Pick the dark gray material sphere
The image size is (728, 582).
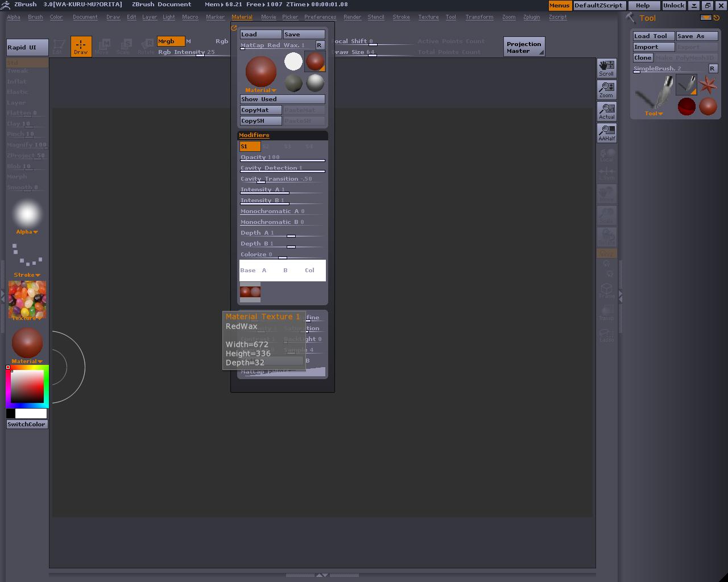293,83
